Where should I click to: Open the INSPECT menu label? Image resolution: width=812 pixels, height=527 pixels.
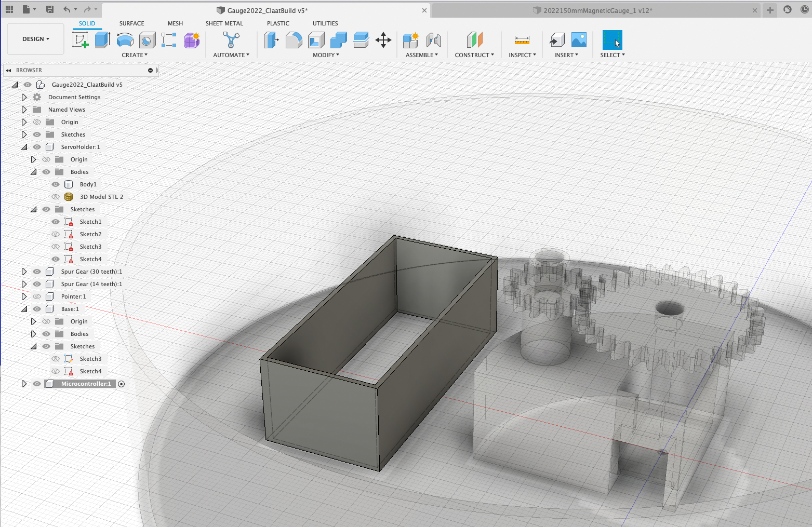[522, 55]
